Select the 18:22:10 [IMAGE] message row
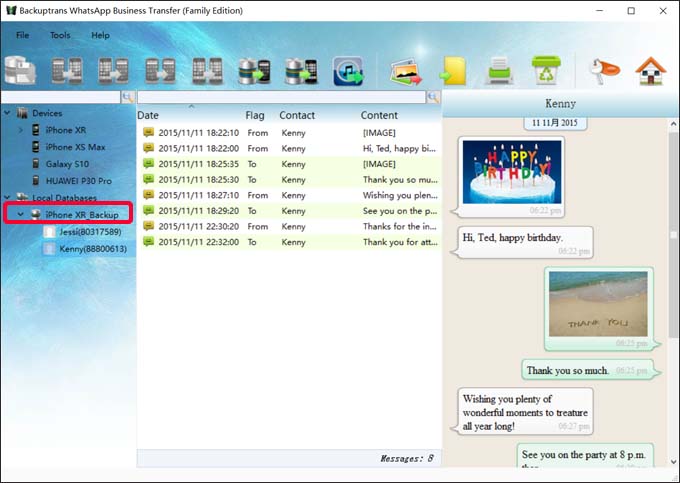The image size is (680, 483). tap(289, 133)
